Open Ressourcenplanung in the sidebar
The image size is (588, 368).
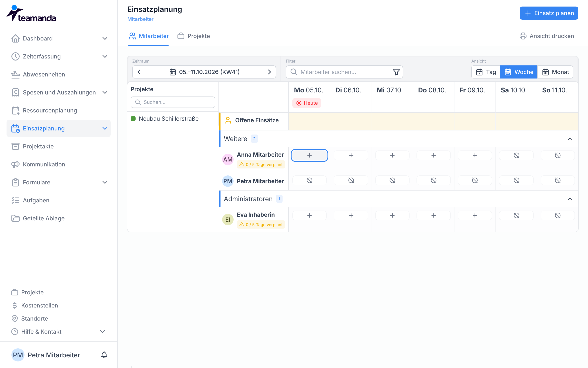[x=59, y=110]
